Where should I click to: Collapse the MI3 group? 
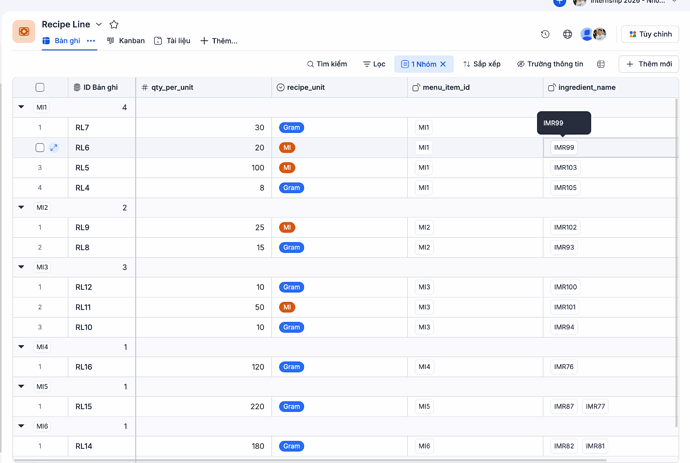(21, 267)
